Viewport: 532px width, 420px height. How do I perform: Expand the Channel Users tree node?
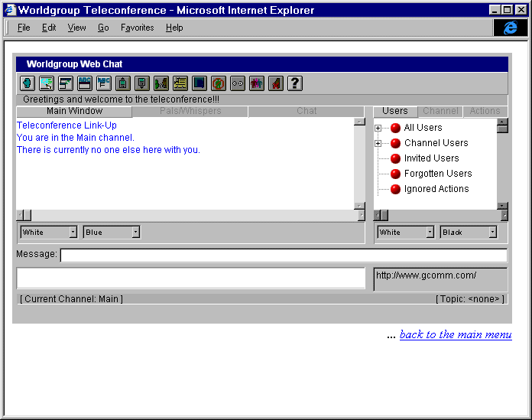click(378, 143)
